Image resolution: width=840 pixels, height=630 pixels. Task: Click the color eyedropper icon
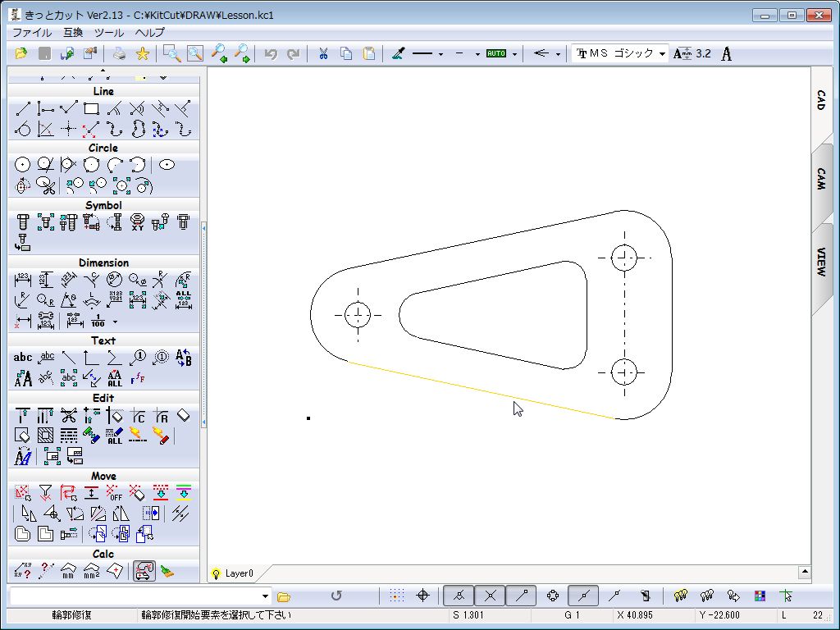[x=398, y=53]
